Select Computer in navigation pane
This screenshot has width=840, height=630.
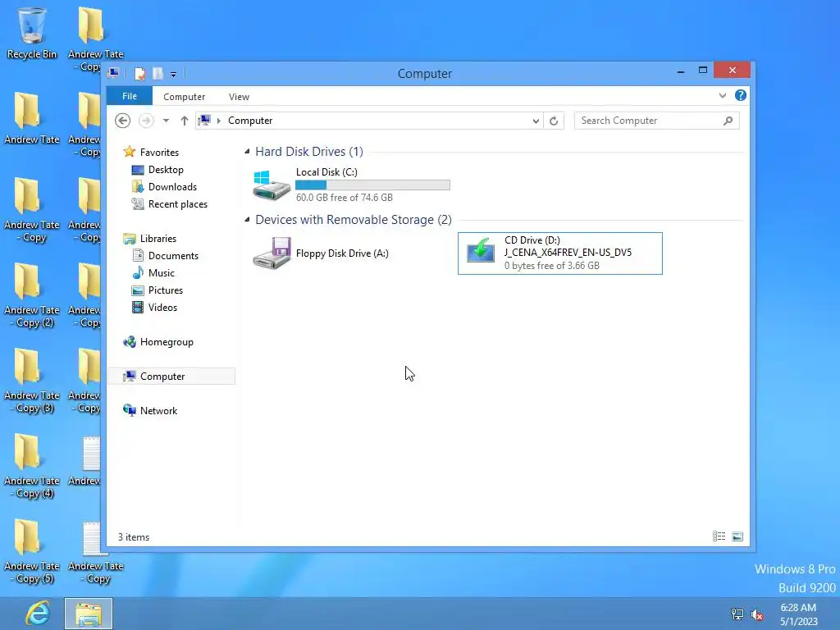tap(171, 376)
